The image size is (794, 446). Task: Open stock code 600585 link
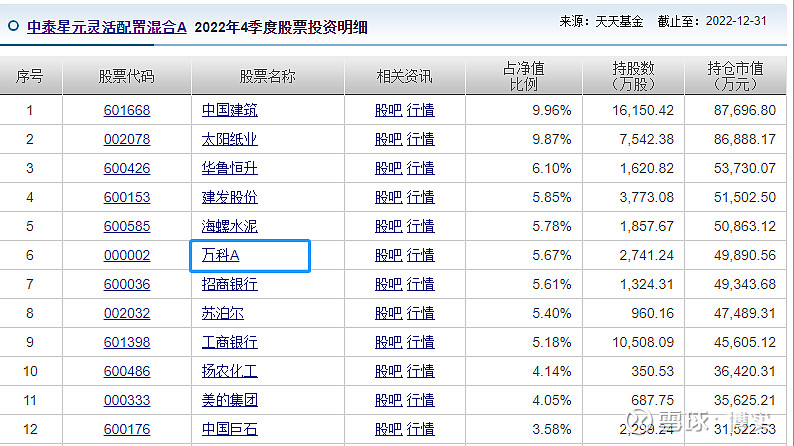(127, 226)
